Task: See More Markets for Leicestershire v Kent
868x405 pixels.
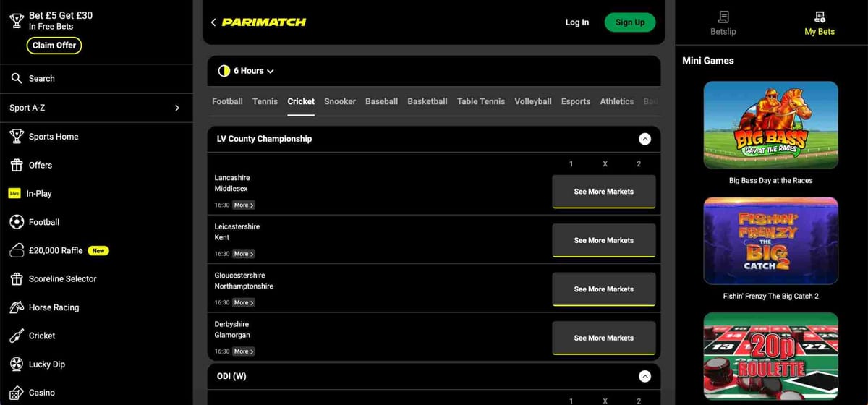Action: 604,240
